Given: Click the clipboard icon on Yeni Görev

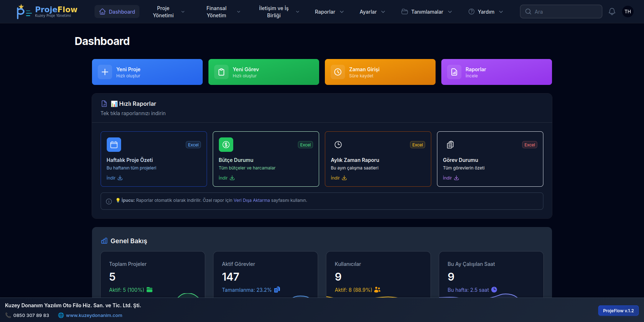Looking at the screenshot, I should click(221, 72).
